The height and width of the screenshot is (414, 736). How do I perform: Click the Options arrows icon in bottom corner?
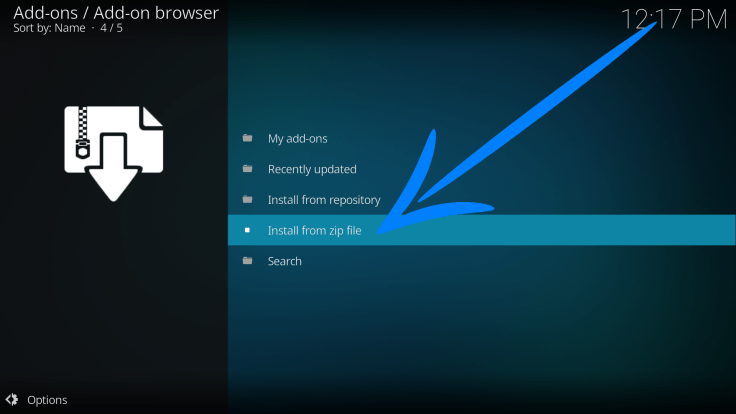coord(12,400)
